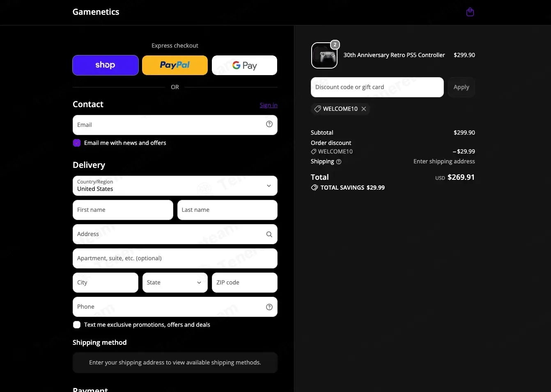Click the Apply discount button
Viewport: 551px width, 392px height.
click(x=461, y=87)
